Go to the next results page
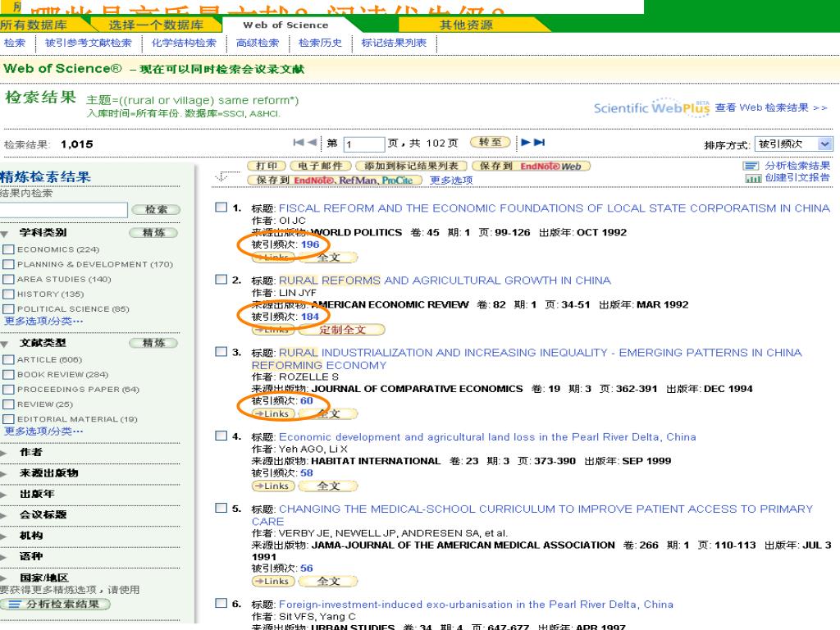Viewport: 840px width, 630px height. [526, 143]
